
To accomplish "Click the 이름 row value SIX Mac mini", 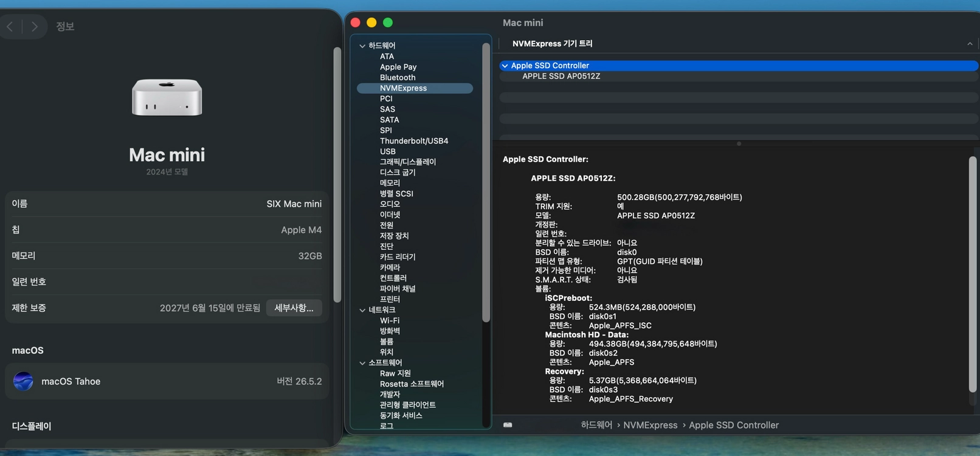I will click(294, 204).
